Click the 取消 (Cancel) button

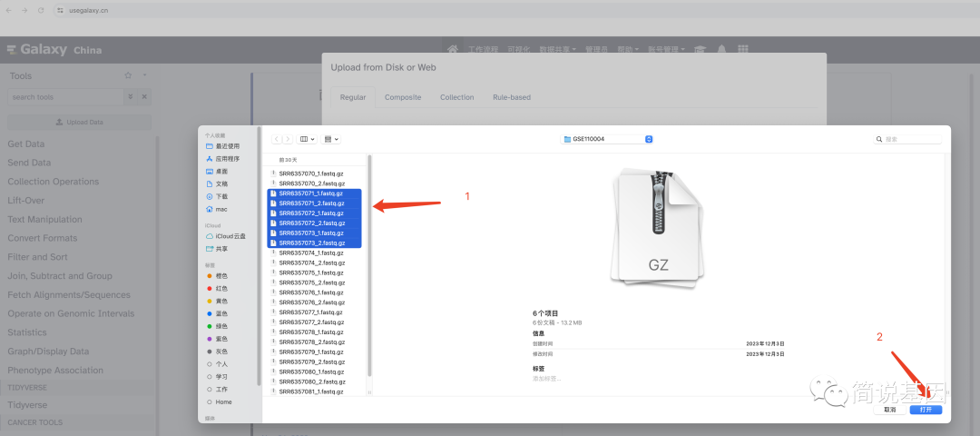(890, 409)
